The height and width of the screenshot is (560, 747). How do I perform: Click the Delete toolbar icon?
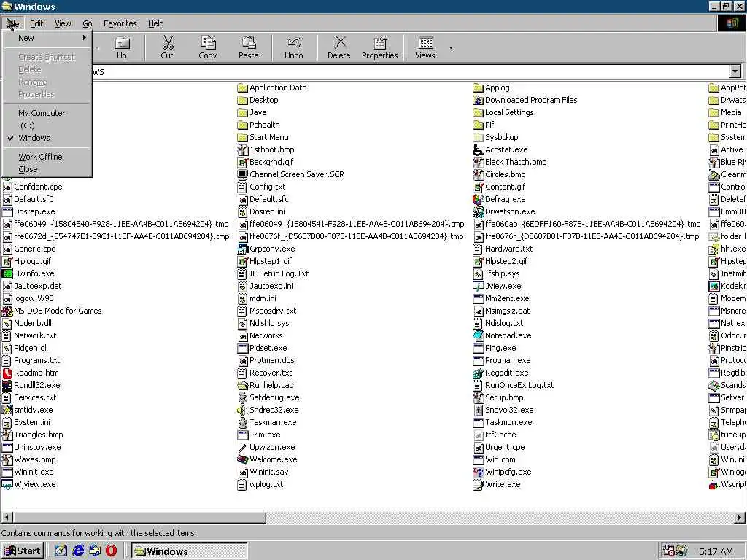tap(339, 47)
